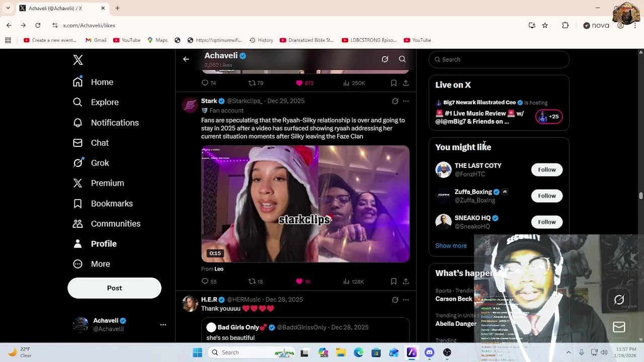Click Grok icon on H.E.R post
The image size is (644, 362).
[395, 300]
